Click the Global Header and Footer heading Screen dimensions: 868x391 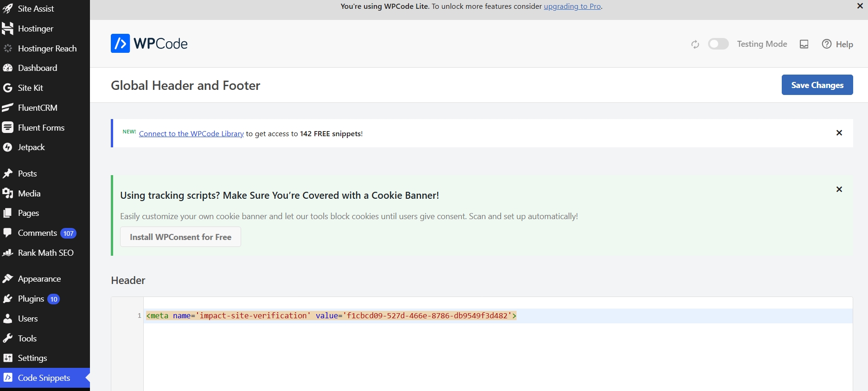point(185,86)
